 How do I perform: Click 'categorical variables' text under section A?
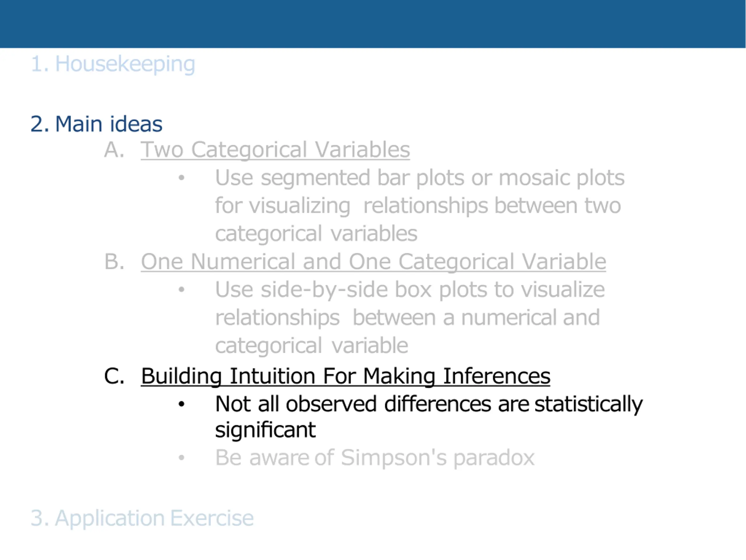[316, 234]
